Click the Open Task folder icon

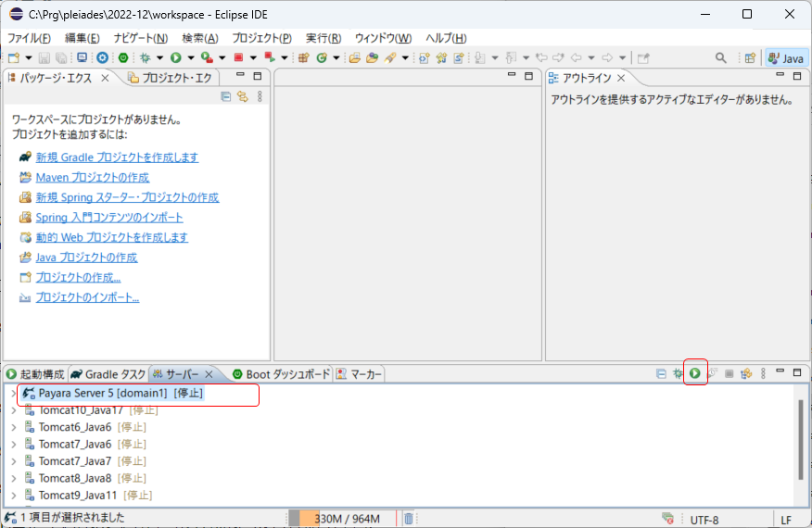point(372,58)
